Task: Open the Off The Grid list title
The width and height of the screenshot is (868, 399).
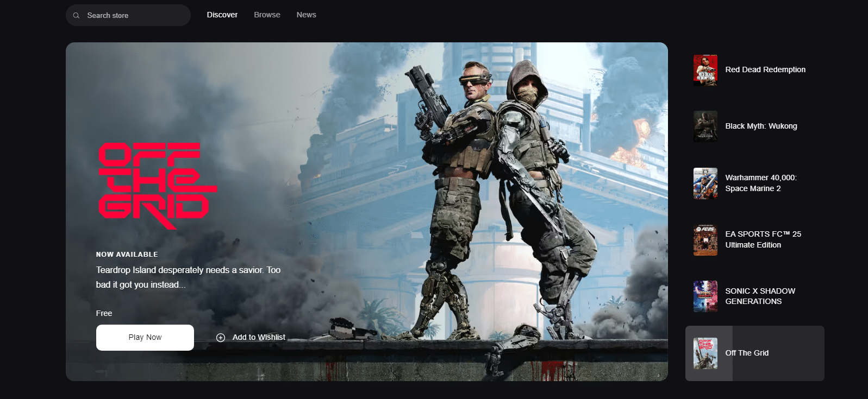Action: click(x=747, y=353)
